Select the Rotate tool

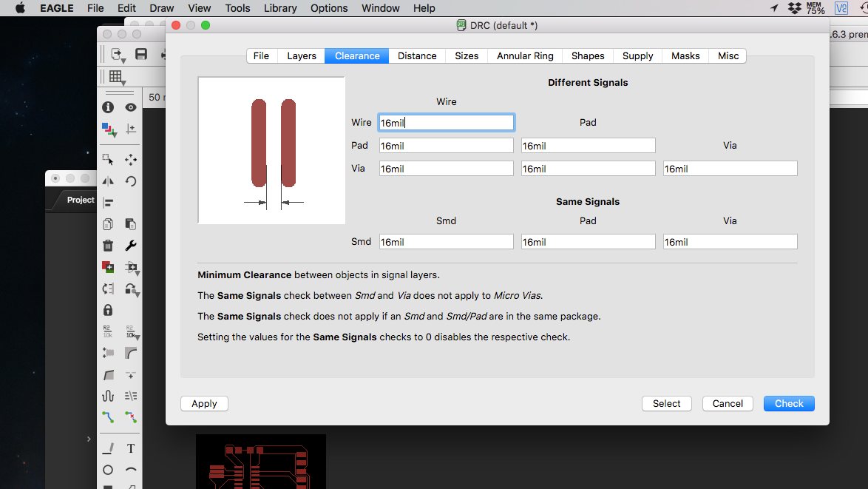click(x=131, y=181)
